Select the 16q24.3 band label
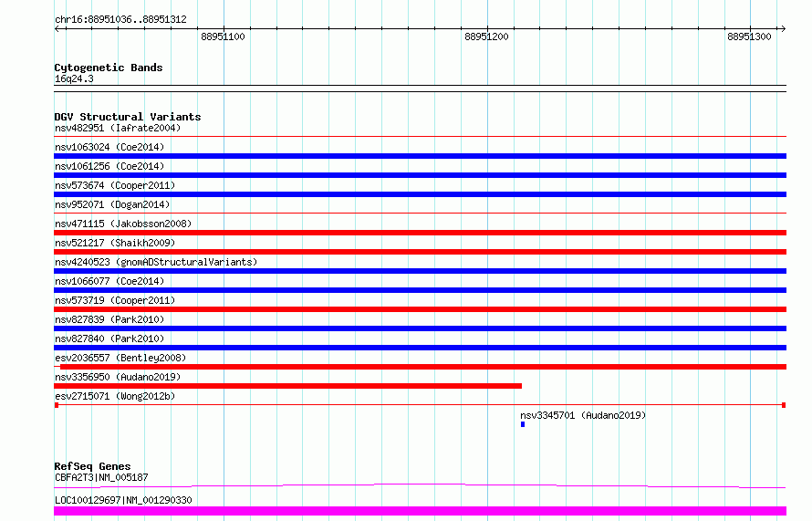Viewport: 812px width, 521px height. tap(74, 78)
